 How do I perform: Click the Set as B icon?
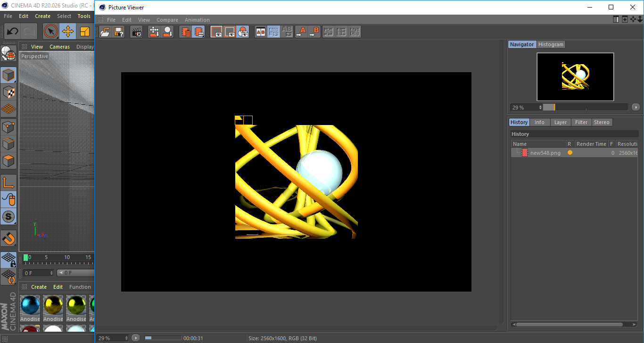tap(314, 32)
